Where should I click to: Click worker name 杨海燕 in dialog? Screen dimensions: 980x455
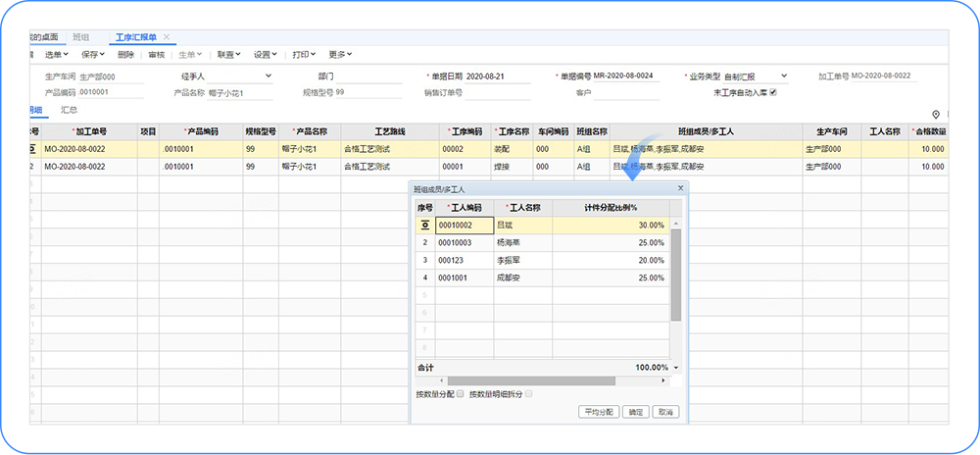[523, 242]
